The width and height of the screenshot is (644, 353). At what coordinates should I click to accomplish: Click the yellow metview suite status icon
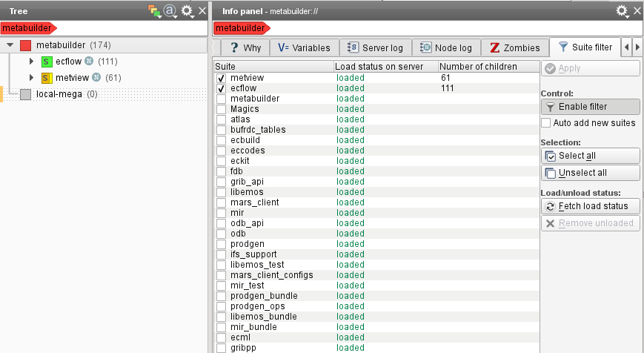click(x=47, y=78)
